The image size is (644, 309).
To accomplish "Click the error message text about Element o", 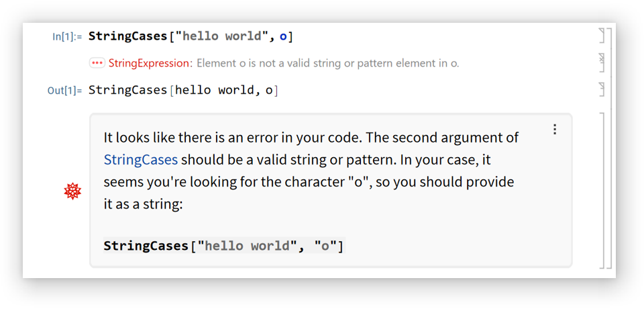I will tap(327, 63).
